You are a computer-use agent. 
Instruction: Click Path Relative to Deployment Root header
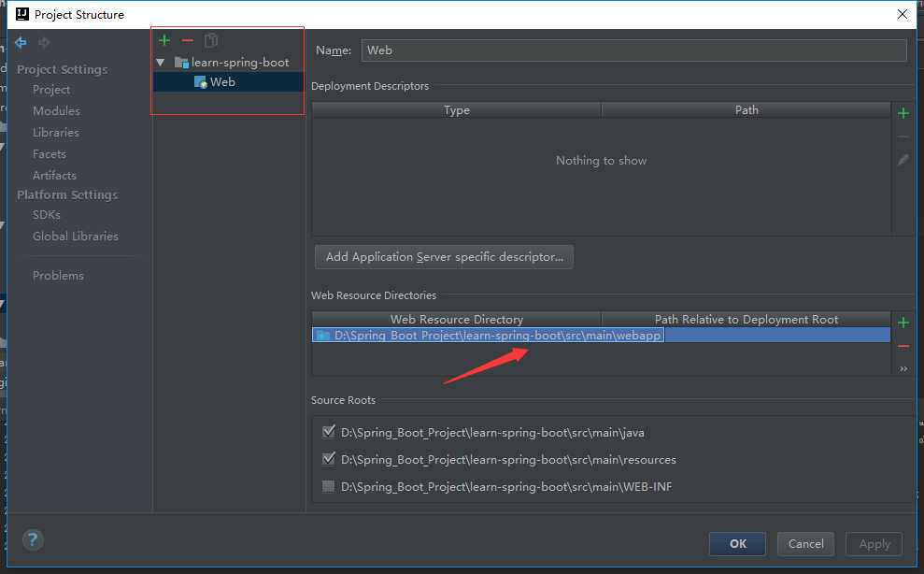coord(746,319)
